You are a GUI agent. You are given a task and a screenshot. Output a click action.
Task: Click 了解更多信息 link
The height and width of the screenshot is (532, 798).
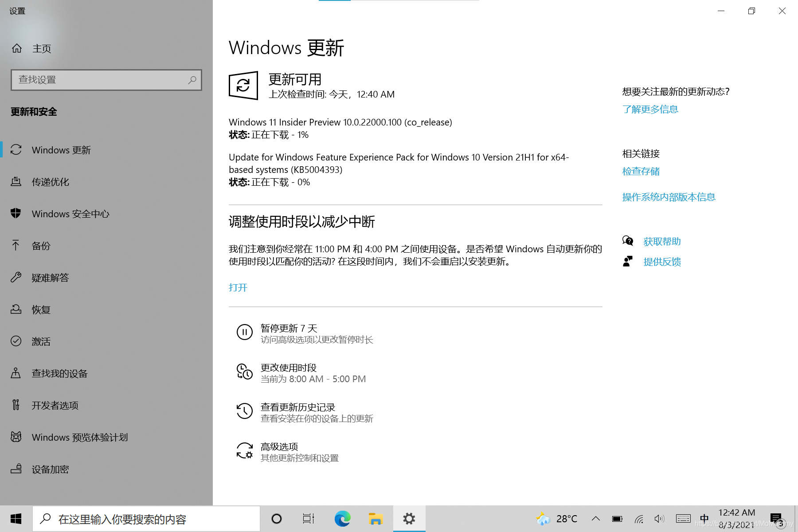pyautogui.click(x=650, y=109)
